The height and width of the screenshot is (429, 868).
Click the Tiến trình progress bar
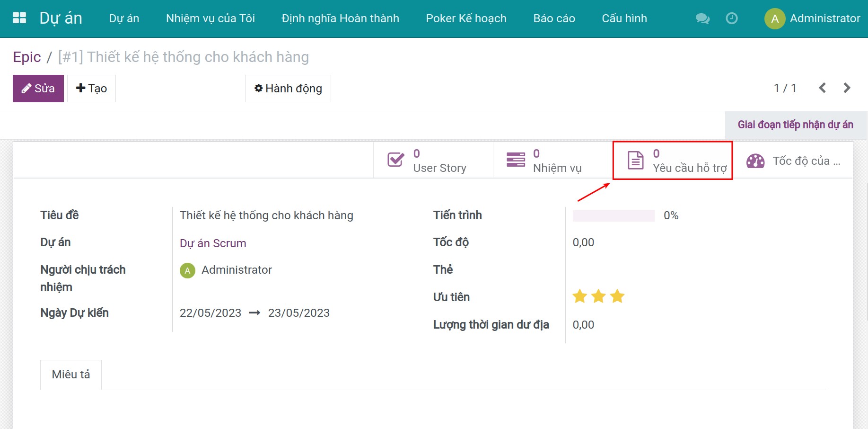click(613, 215)
